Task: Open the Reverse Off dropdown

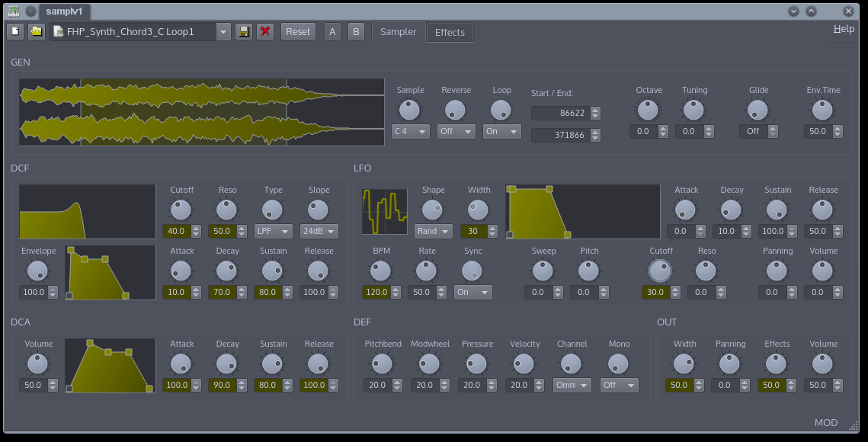Action: click(x=456, y=131)
